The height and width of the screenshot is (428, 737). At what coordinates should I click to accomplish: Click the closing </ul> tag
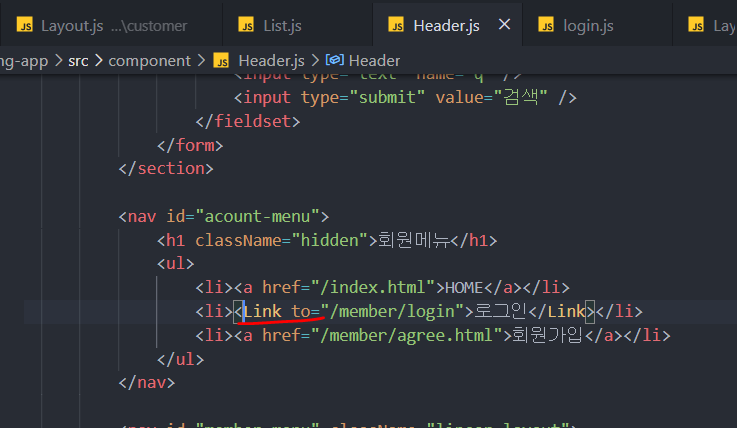pyautogui.click(x=180, y=359)
